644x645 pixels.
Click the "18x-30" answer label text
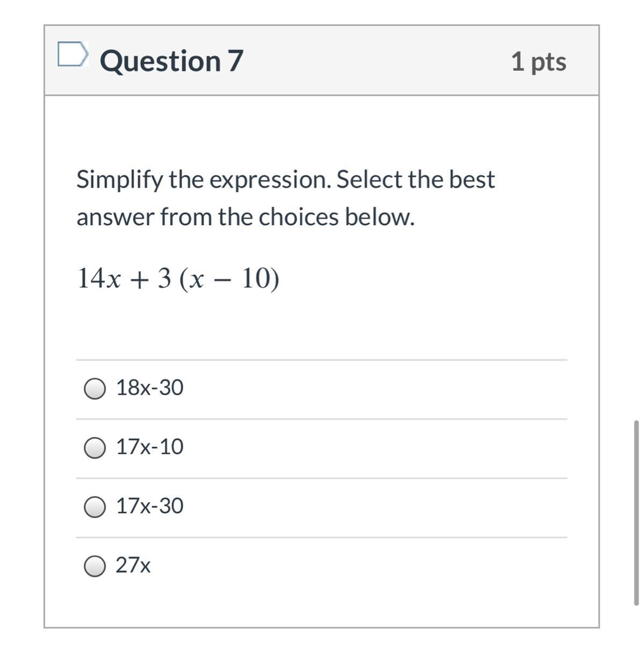click(150, 388)
